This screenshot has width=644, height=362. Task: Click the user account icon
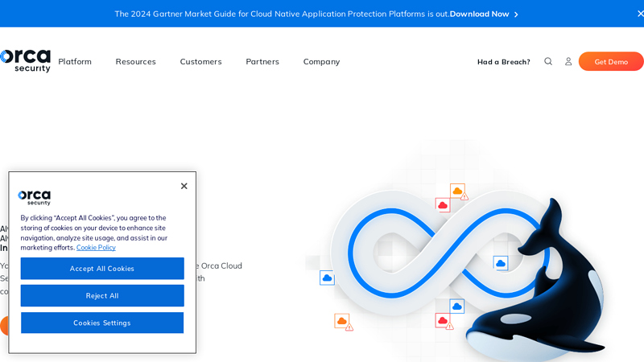pyautogui.click(x=568, y=62)
